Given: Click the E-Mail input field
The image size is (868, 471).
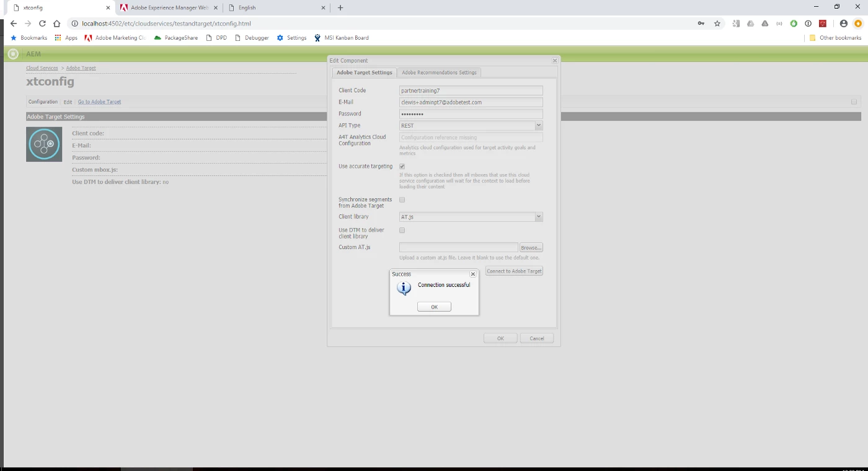Looking at the screenshot, I should tap(471, 102).
